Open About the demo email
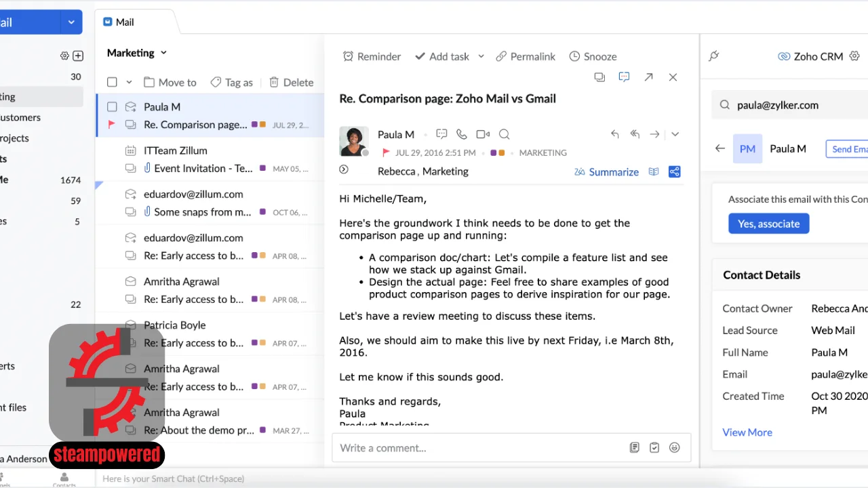The height and width of the screenshot is (488, 868). tap(210, 421)
